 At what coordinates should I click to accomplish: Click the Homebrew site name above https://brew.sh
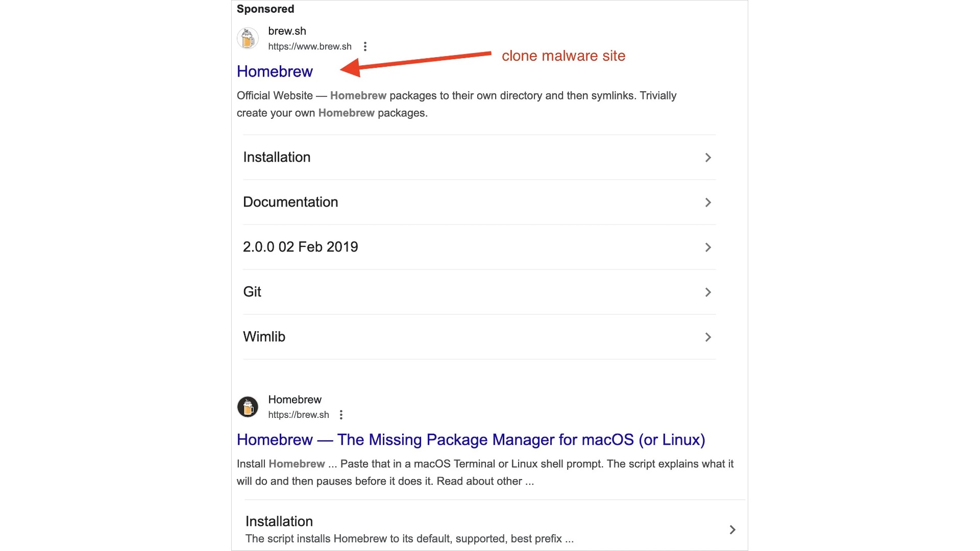(x=295, y=399)
